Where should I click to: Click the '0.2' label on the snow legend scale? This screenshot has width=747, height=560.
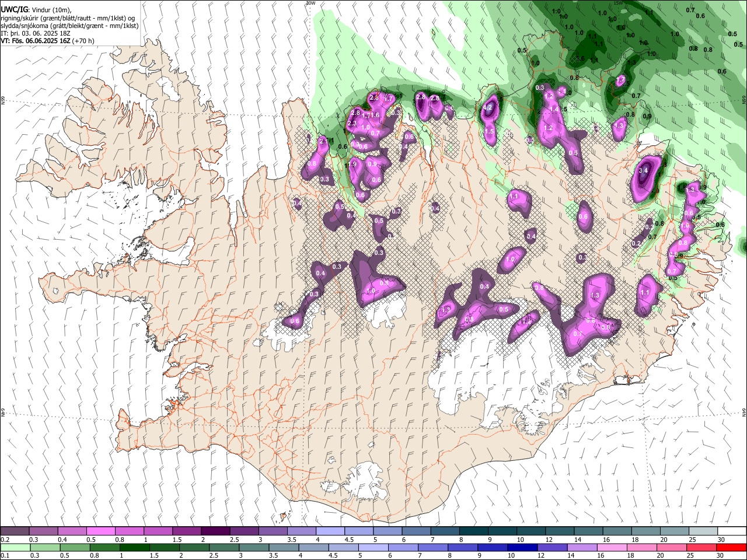tap(6, 540)
